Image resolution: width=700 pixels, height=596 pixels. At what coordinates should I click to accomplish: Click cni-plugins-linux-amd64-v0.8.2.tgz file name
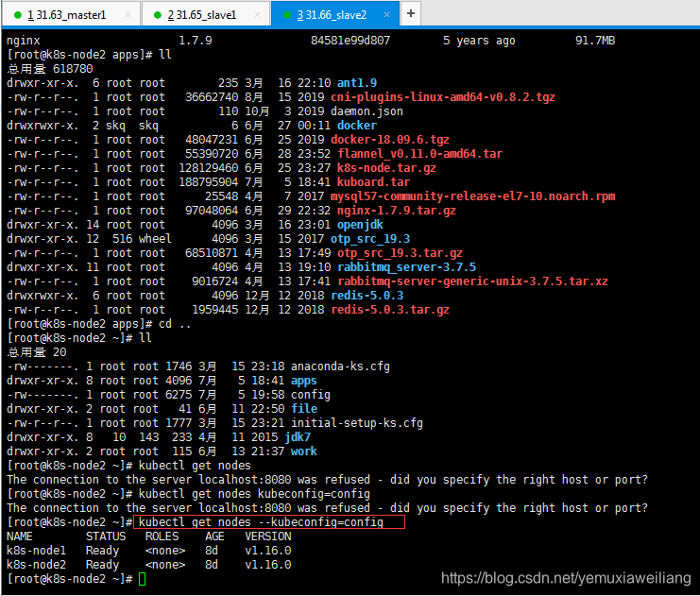tap(443, 97)
